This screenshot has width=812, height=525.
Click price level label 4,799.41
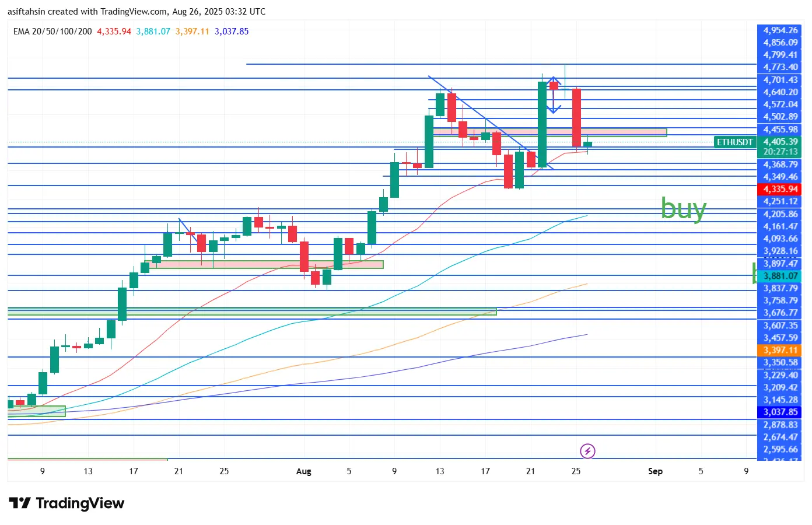click(780, 55)
